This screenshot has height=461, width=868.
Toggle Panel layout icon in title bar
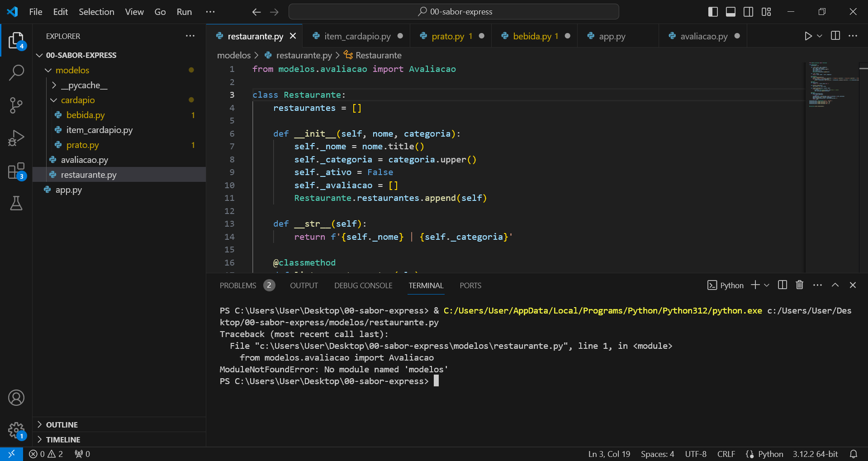pos(730,12)
